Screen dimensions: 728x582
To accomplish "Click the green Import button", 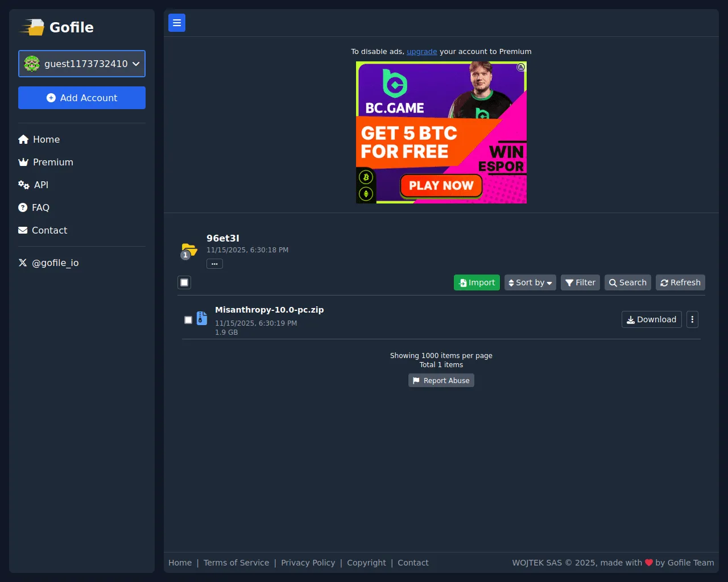I will 477,282.
